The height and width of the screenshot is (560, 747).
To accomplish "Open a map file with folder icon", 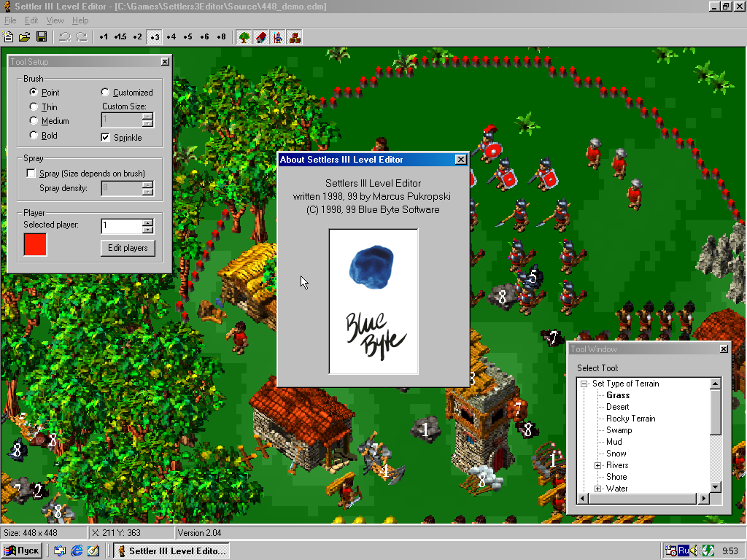I will point(25,37).
